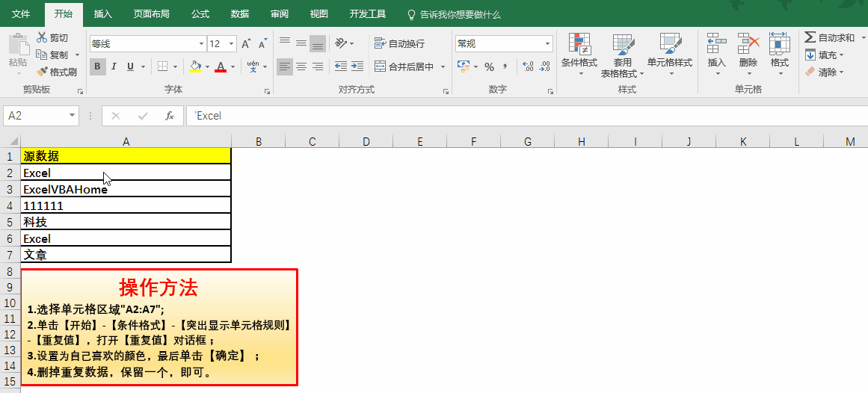Switch to the 页面布局 tab
Image resolution: width=868 pixels, height=393 pixels.
point(151,14)
